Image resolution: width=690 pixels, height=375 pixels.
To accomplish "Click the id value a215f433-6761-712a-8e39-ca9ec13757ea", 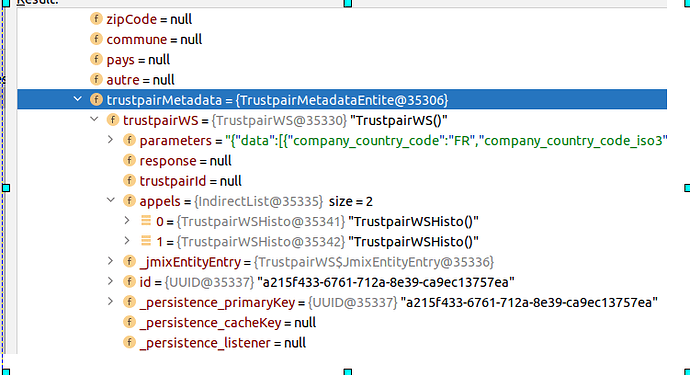I will tap(386, 283).
